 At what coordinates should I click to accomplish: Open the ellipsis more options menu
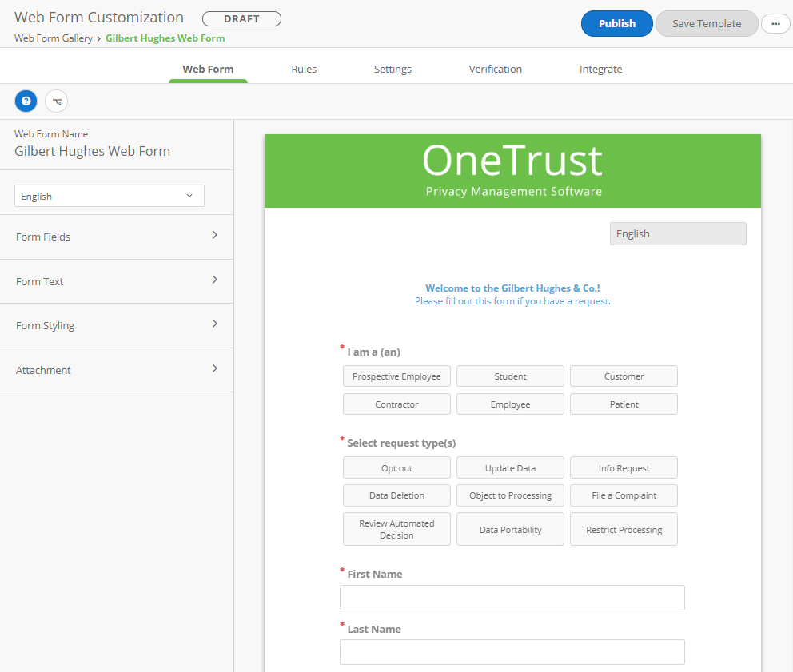(x=775, y=24)
